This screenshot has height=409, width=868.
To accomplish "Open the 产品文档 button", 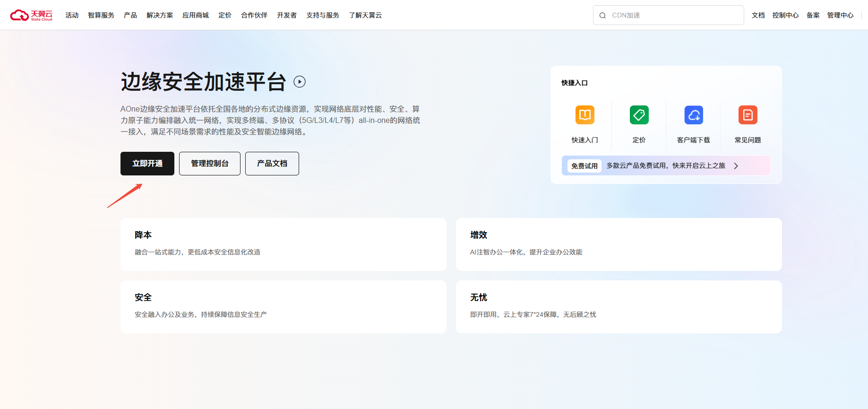I will click(x=272, y=164).
